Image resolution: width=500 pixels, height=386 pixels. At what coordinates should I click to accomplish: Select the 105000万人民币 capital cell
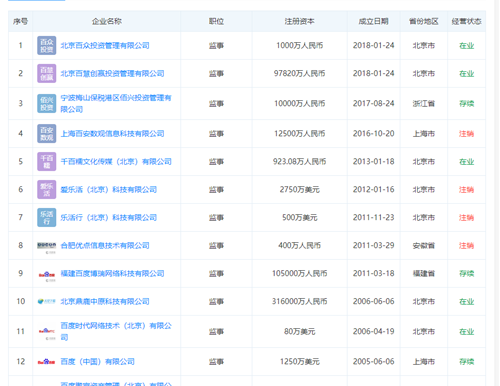299,274
